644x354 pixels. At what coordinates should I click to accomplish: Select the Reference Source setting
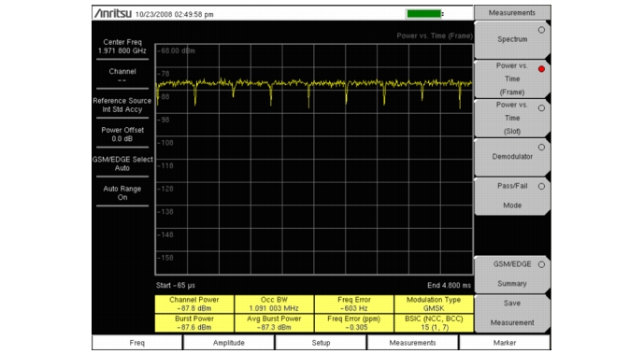pyautogui.click(x=122, y=105)
